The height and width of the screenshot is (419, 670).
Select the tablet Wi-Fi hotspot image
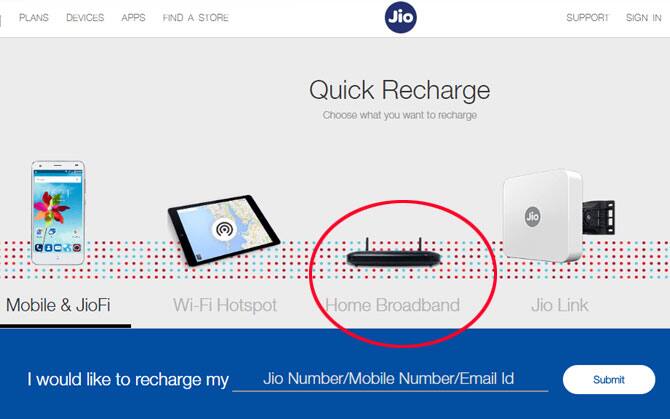point(223,230)
